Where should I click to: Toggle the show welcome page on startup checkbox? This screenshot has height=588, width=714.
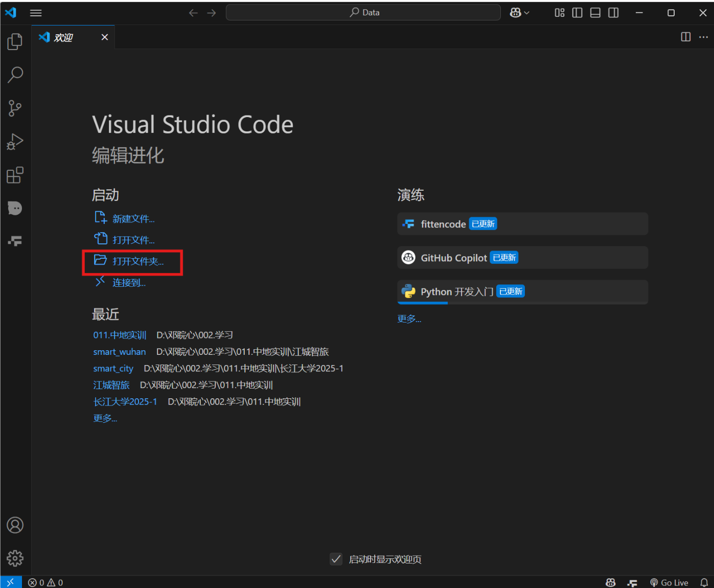point(336,559)
